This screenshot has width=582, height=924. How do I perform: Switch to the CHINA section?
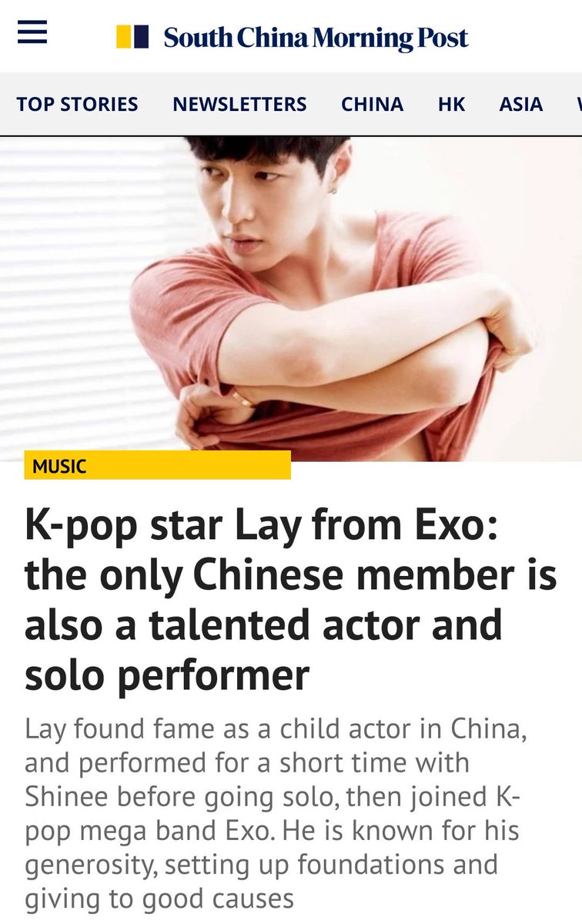pos(372,104)
